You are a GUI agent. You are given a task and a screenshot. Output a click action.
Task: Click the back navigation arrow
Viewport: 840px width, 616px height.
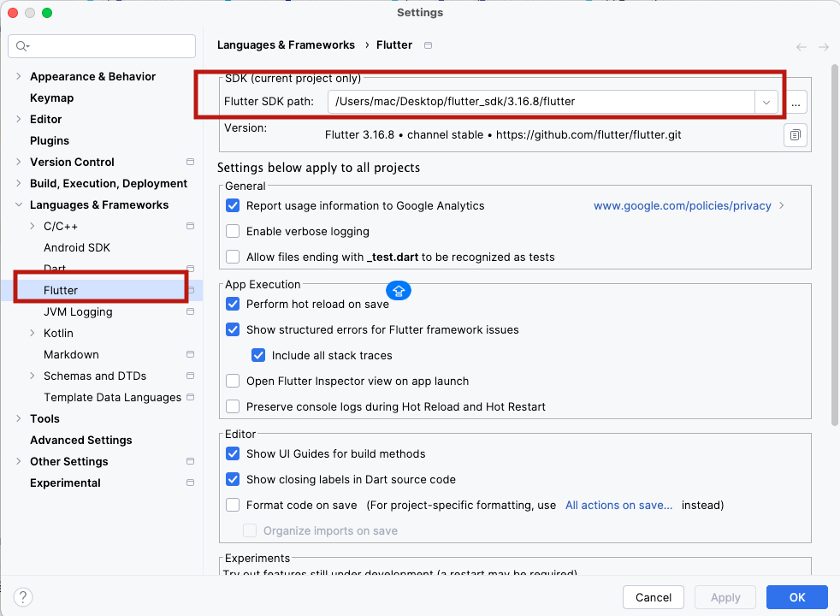[x=802, y=47]
